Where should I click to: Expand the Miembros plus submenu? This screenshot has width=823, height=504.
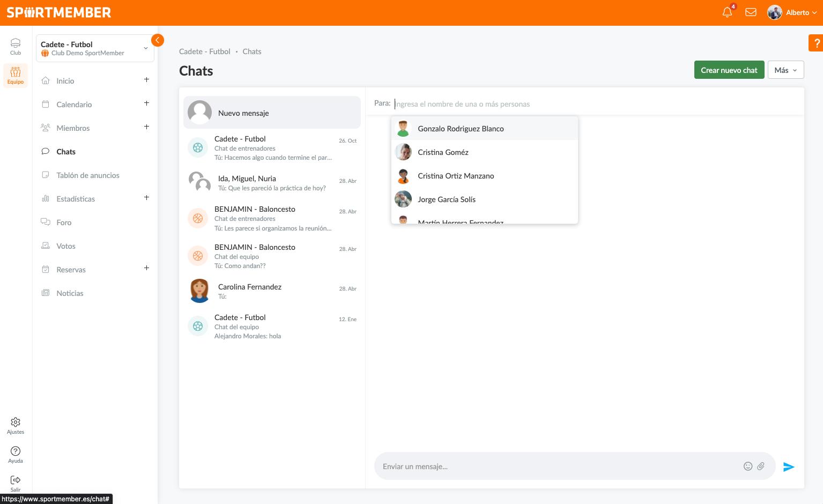pyautogui.click(x=146, y=127)
